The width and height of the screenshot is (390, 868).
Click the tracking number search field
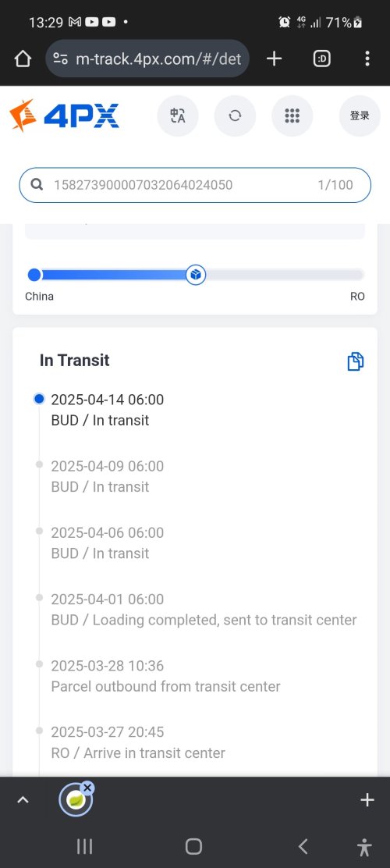(195, 185)
